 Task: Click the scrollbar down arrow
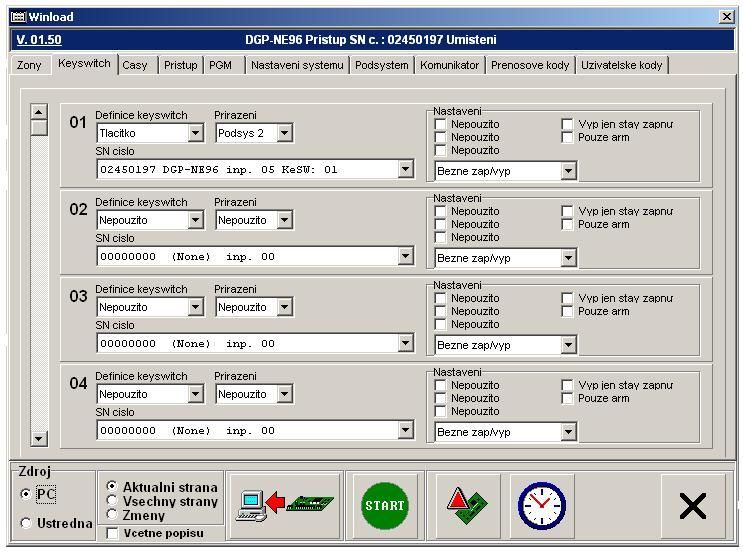(39, 438)
